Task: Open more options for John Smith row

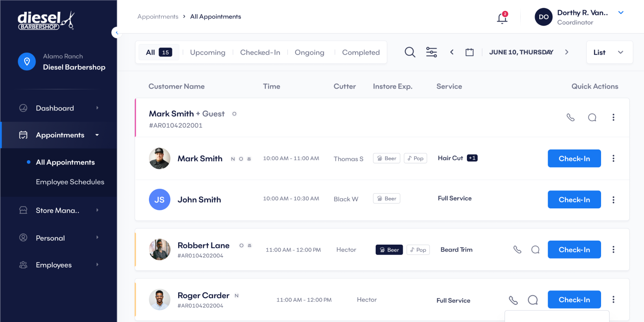Action: point(613,200)
